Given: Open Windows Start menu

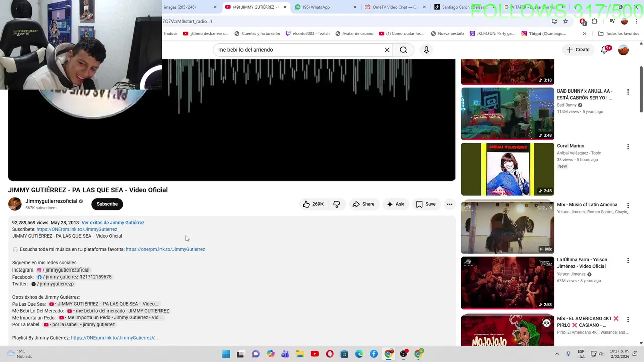Looking at the screenshot, I should tap(226, 354).
